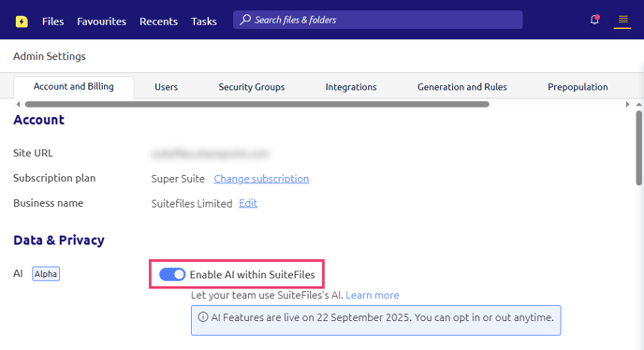
Task: Click the vertical page scrollbar thumb
Action: click(638, 148)
